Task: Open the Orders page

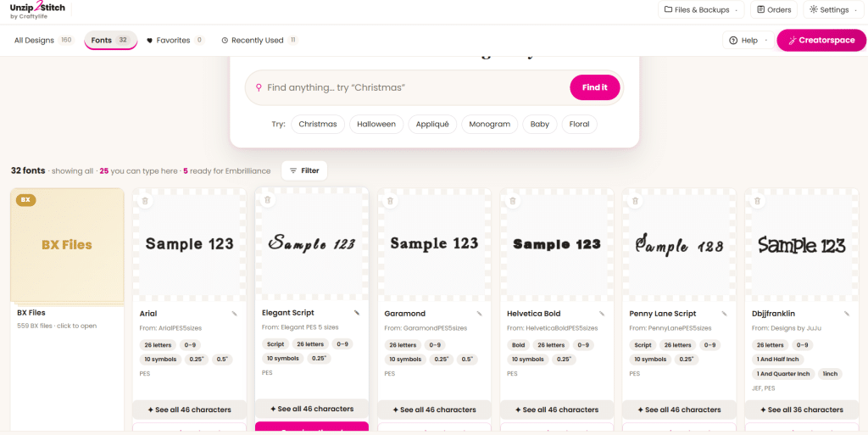Action: tap(774, 10)
